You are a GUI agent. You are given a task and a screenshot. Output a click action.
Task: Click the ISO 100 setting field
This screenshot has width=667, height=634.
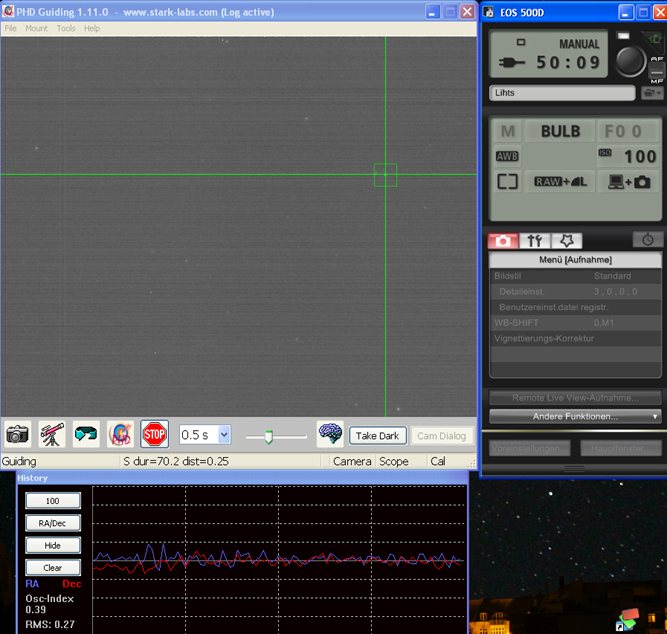(x=628, y=155)
